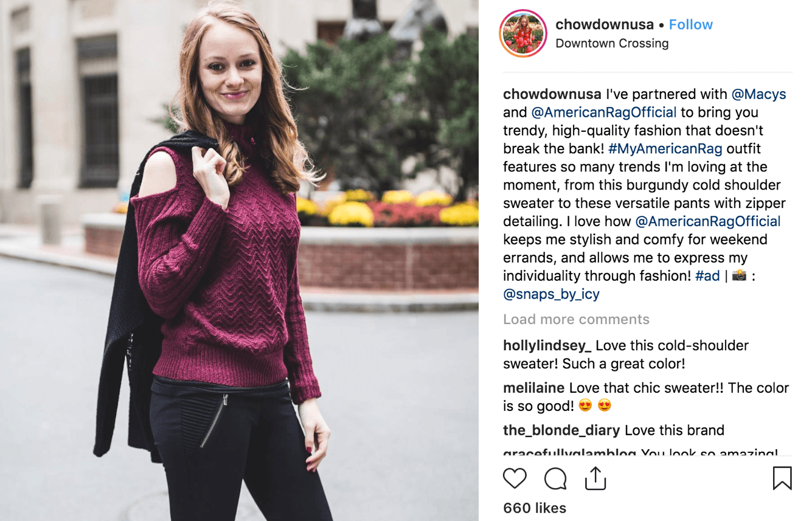
Task: Like the post with the heart icon
Action: [515, 478]
